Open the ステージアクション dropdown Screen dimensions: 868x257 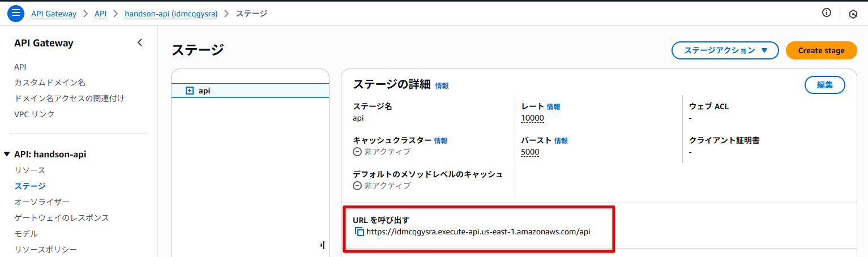point(726,50)
